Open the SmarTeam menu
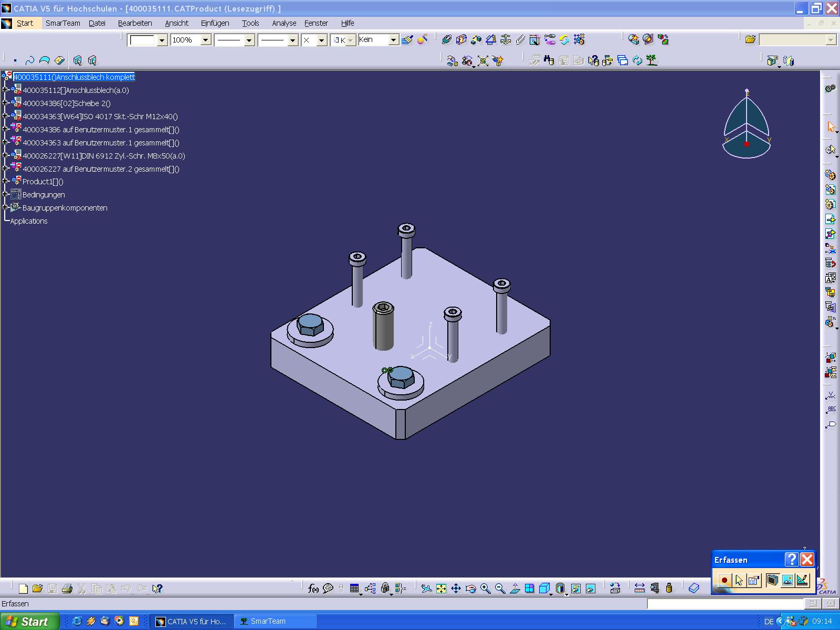The width and height of the screenshot is (840, 630). pos(63,23)
